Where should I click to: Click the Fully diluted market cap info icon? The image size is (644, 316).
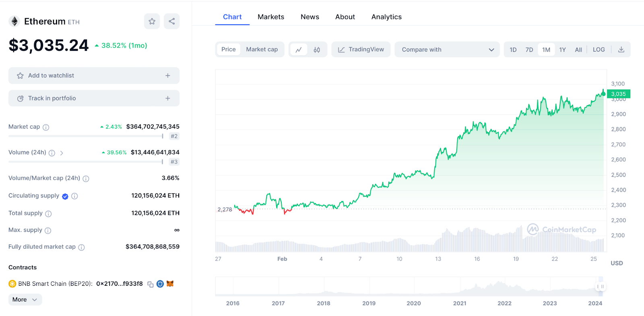(81, 247)
